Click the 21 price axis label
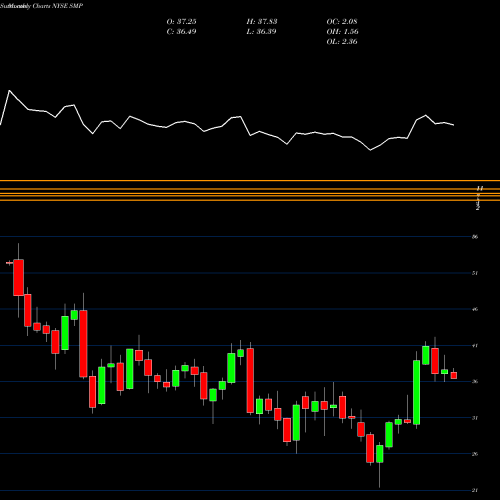The height and width of the screenshot is (500, 500). [475, 490]
